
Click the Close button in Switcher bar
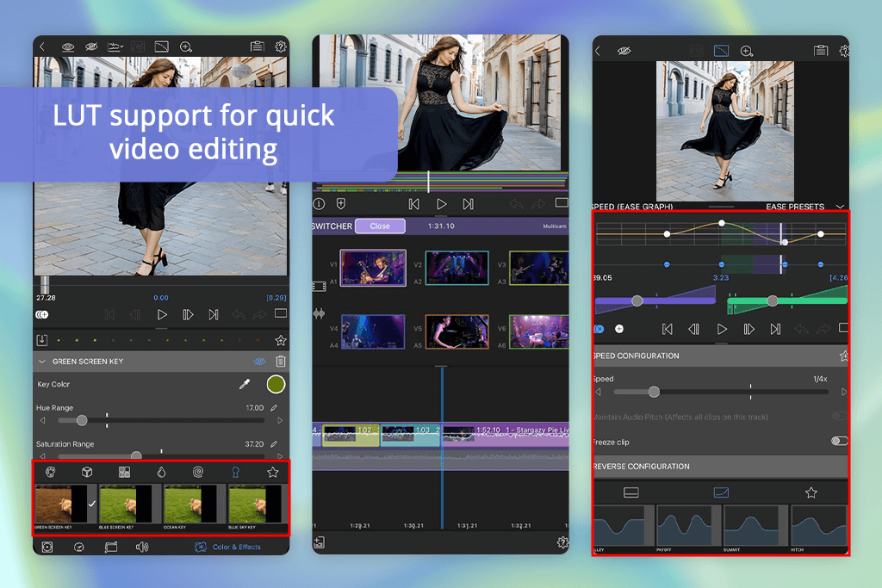[x=380, y=226]
